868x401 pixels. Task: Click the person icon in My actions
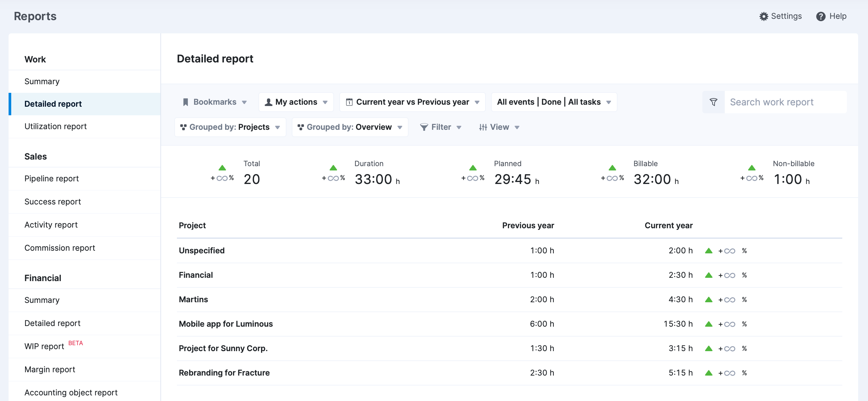tap(268, 102)
